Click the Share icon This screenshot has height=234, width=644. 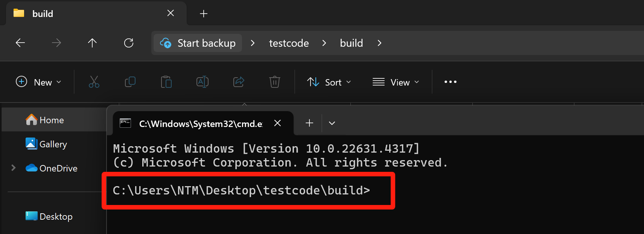click(x=239, y=82)
